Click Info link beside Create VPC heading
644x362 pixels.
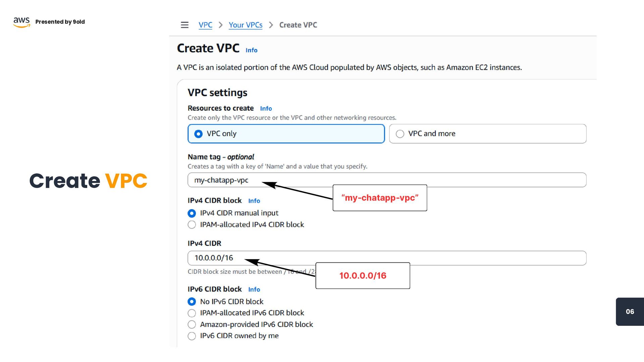[x=251, y=50]
